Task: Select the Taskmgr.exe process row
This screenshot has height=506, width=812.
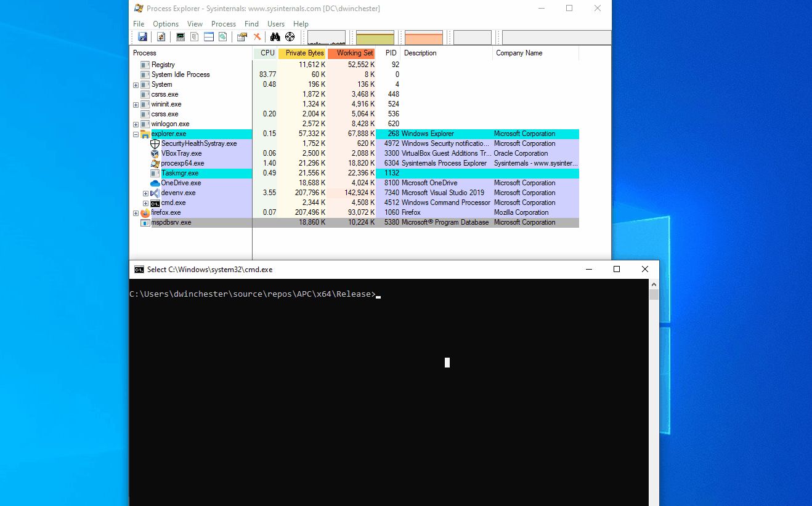Action: pos(354,173)
